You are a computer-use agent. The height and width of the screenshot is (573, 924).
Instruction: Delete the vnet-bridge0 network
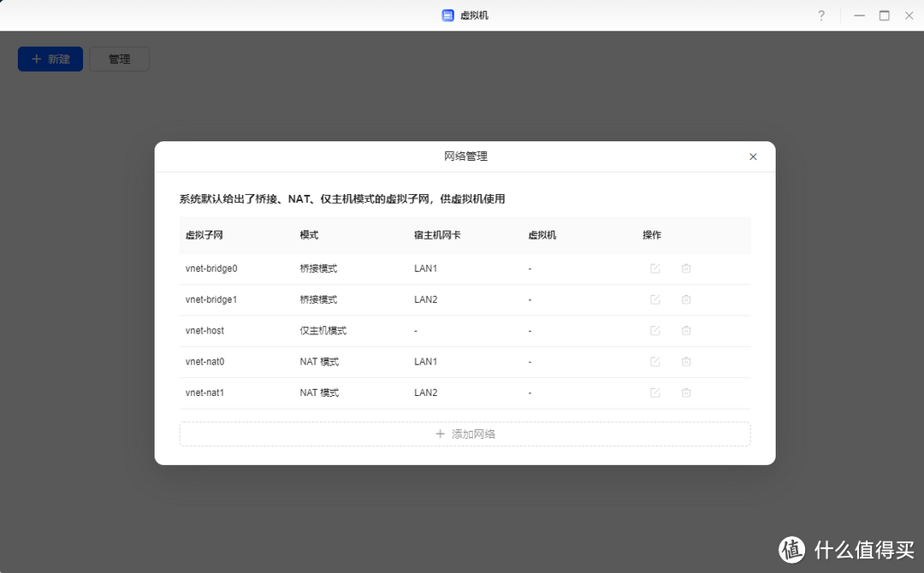[685, 268]
